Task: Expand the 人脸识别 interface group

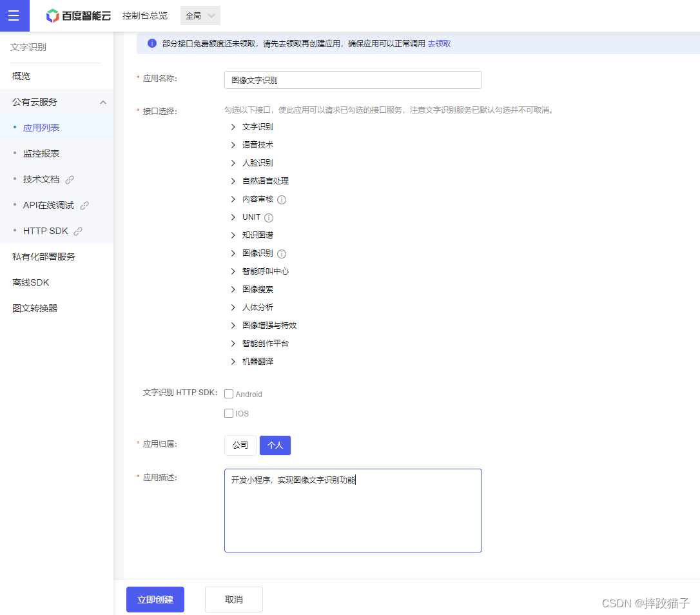Action: (x=233, y=163)
